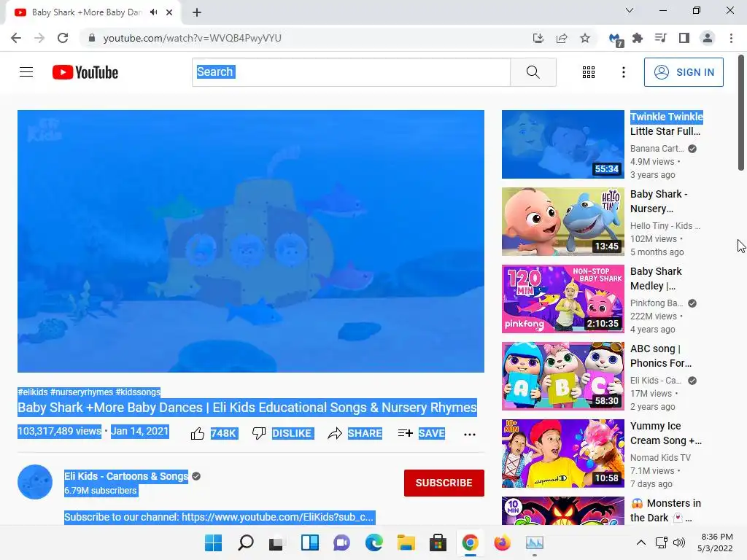
Task: Open Chrome Extensions puzzle icon
Action: pos(638,38)
